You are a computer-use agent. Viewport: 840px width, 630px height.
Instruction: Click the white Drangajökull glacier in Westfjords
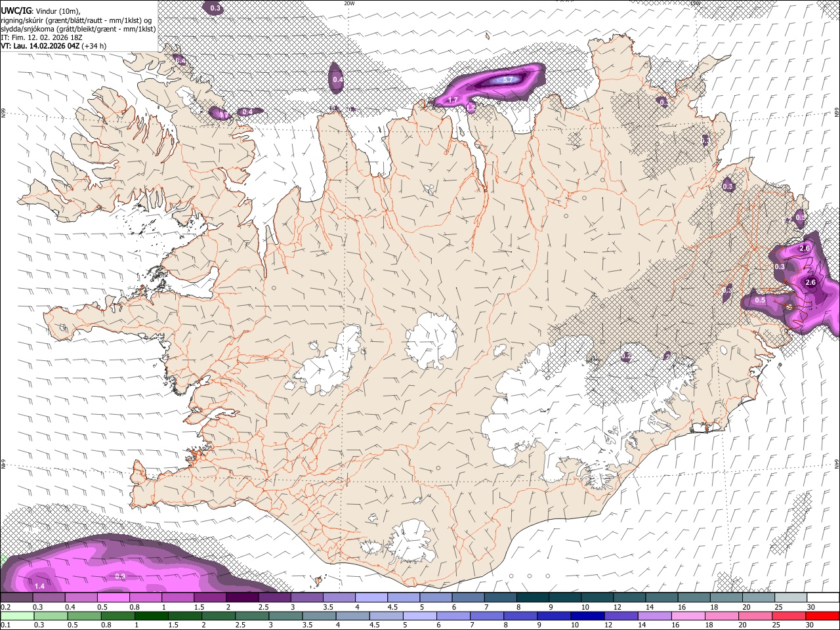[188, 98]
